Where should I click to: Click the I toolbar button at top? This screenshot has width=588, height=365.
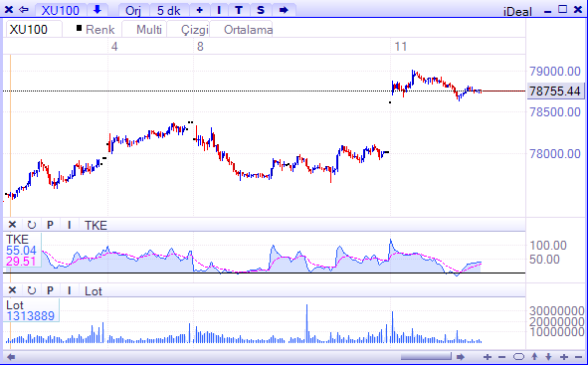pyautogui.click(x=219, y=10)
